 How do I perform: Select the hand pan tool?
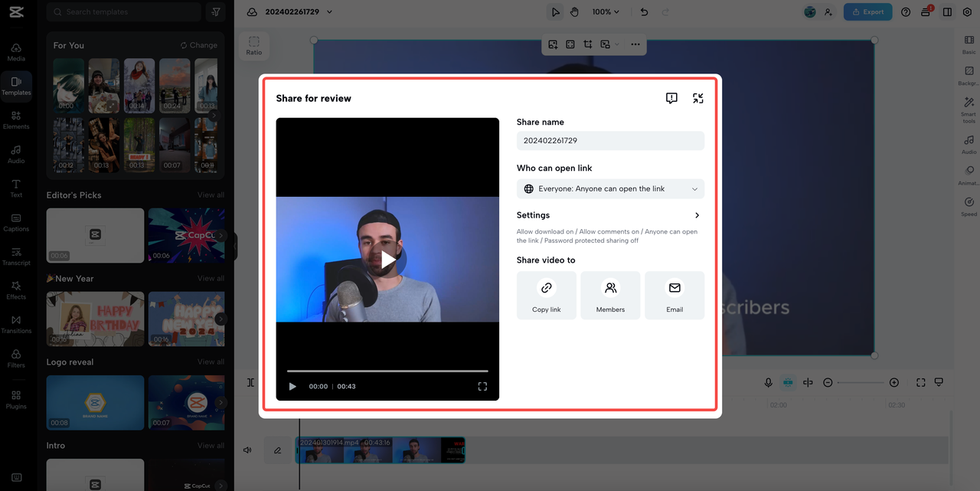(x=574, y=11)
